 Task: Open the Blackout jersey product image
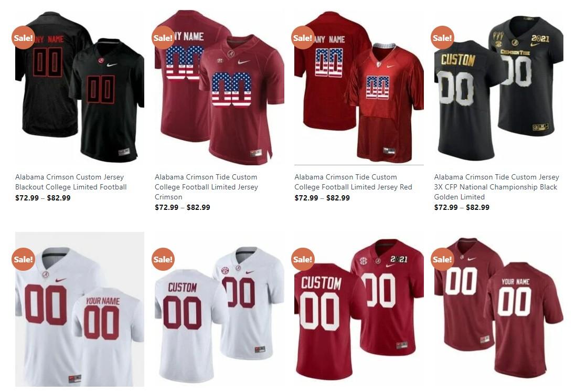[x=79, y=88]
